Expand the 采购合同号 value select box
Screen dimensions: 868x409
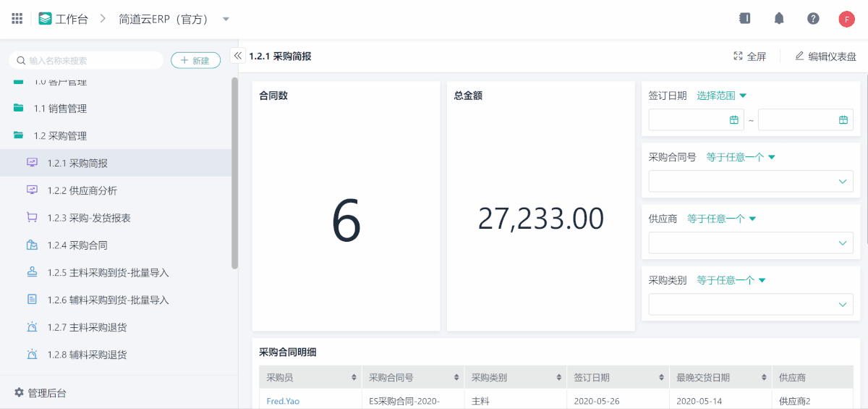click(751, 182)
